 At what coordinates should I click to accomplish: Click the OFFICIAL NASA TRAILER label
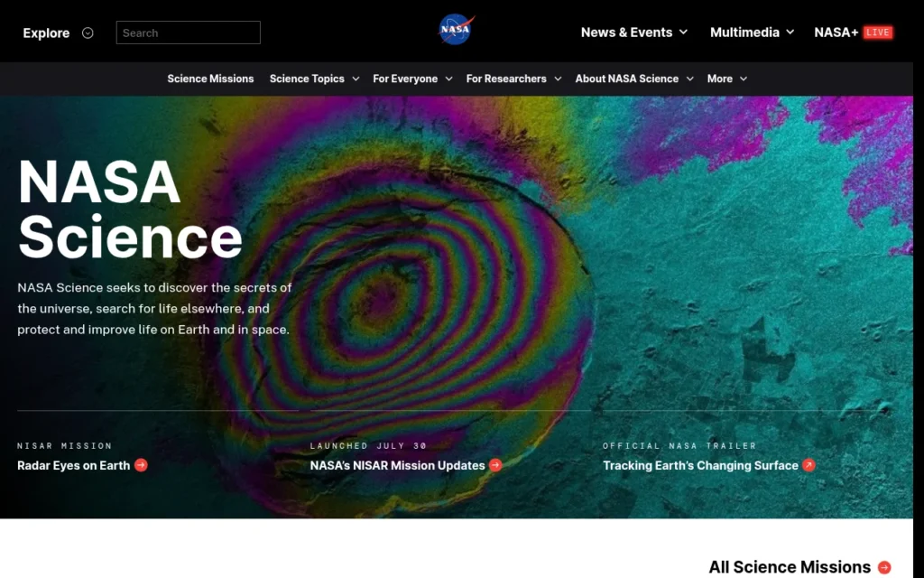pyautogui.click(x=679, y=446)
